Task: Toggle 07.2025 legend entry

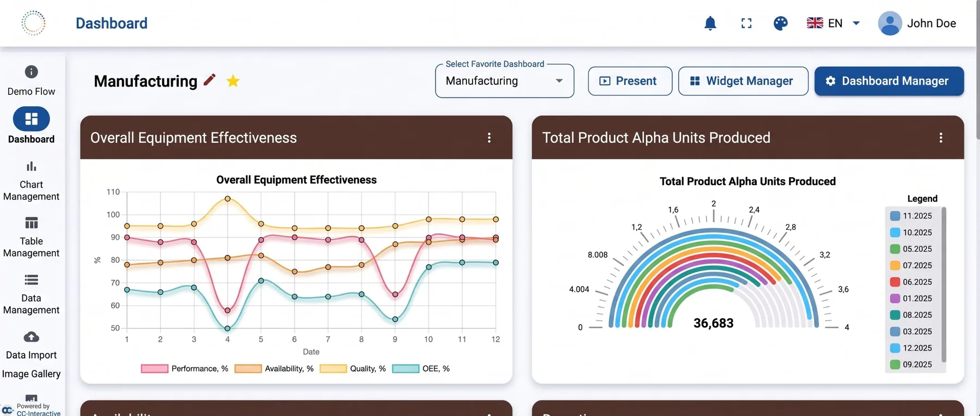Action: click(911, 265)
